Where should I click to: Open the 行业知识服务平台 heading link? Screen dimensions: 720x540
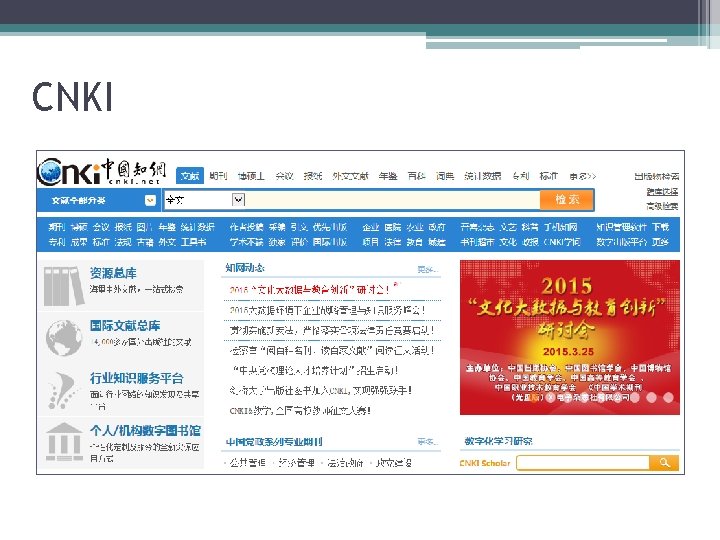(136, 378)
